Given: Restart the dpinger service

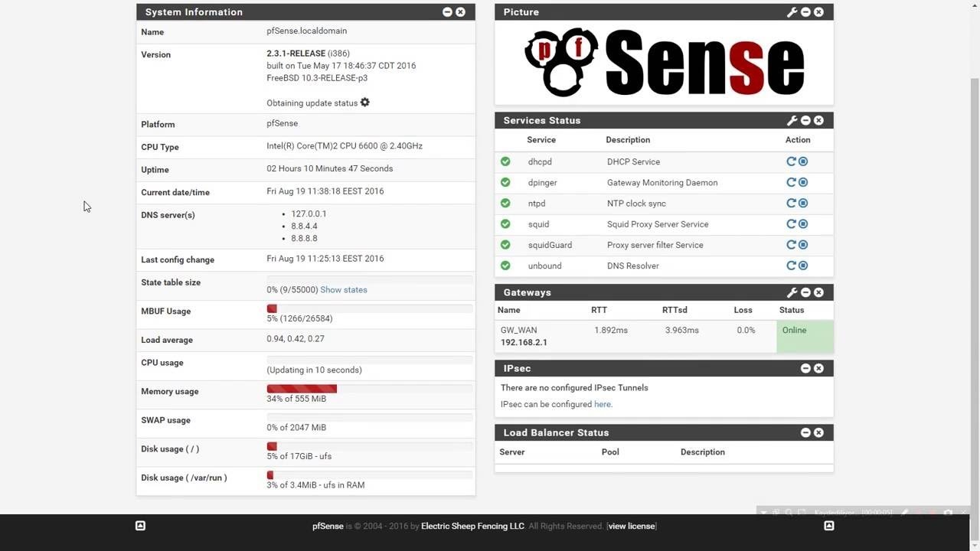Looking at the screenshot, I should pos(792,182).
